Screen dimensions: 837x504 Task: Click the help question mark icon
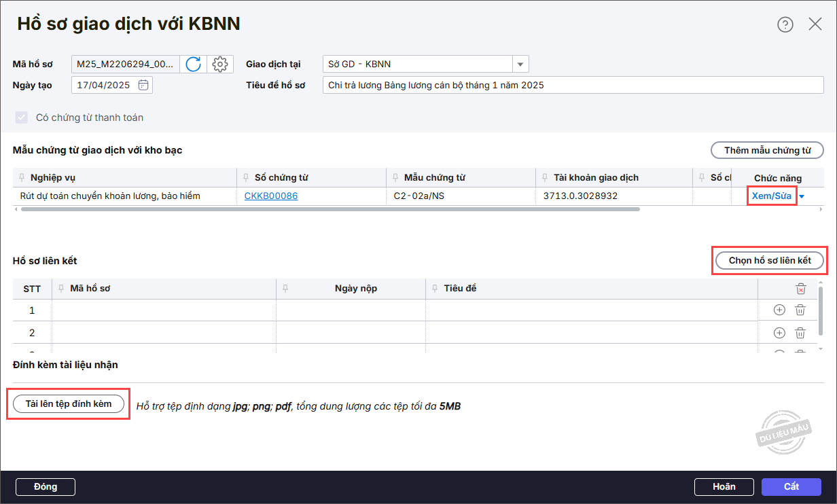coord(785,25)
